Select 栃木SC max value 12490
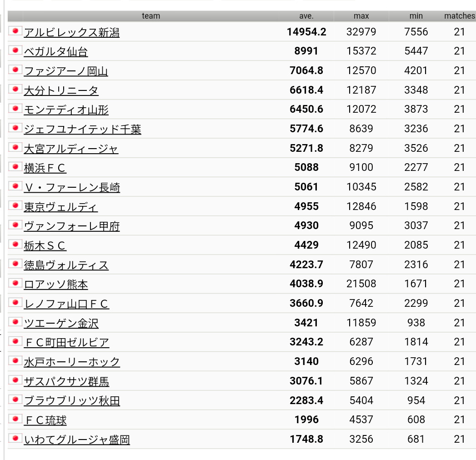The height and width of the screenshot is (460, 476). (361, 245)
